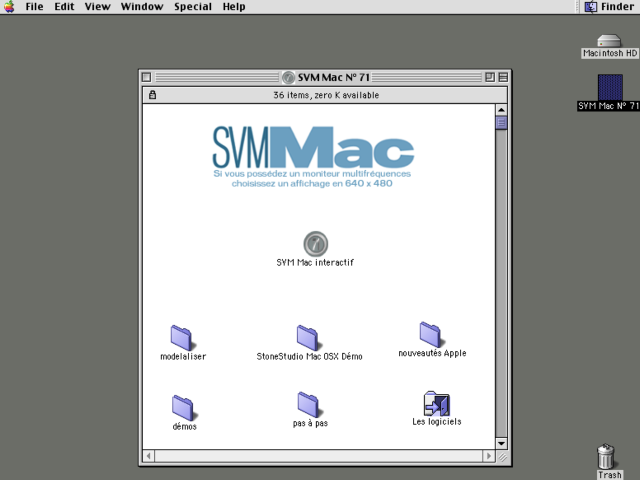Click the 'SVM Mac interactif' label
This screenshot has width=640, height=480.
click(x=315, y=262)
